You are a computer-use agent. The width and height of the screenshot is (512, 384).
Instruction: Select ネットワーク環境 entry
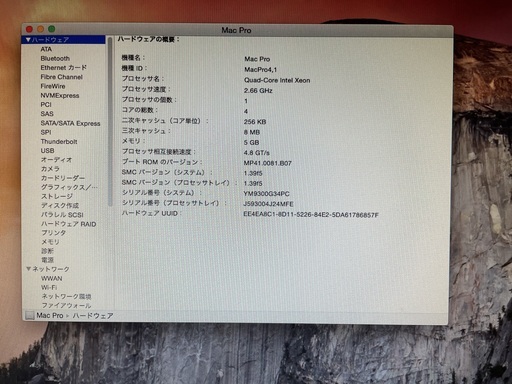66,296
